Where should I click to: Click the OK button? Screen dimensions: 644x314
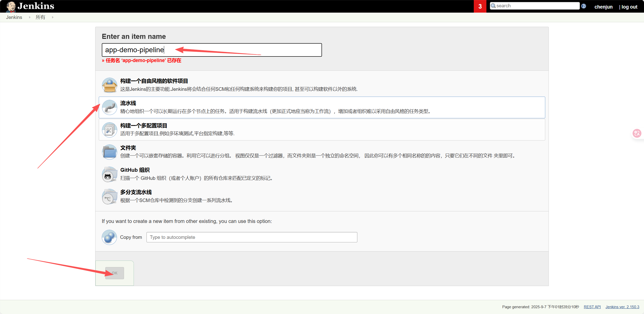pyautogui.click(x=115, y=273)
